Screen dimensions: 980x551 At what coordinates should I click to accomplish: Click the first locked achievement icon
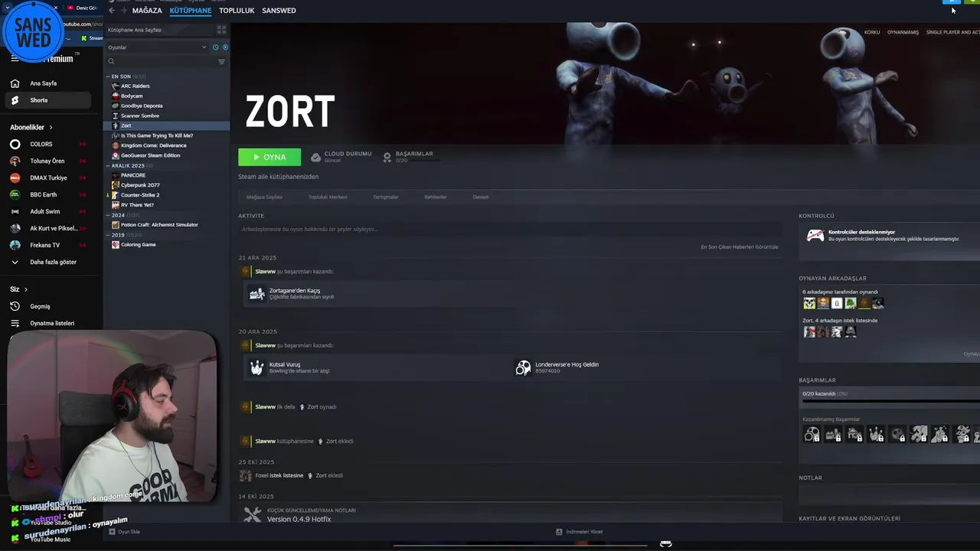point(812,435)
